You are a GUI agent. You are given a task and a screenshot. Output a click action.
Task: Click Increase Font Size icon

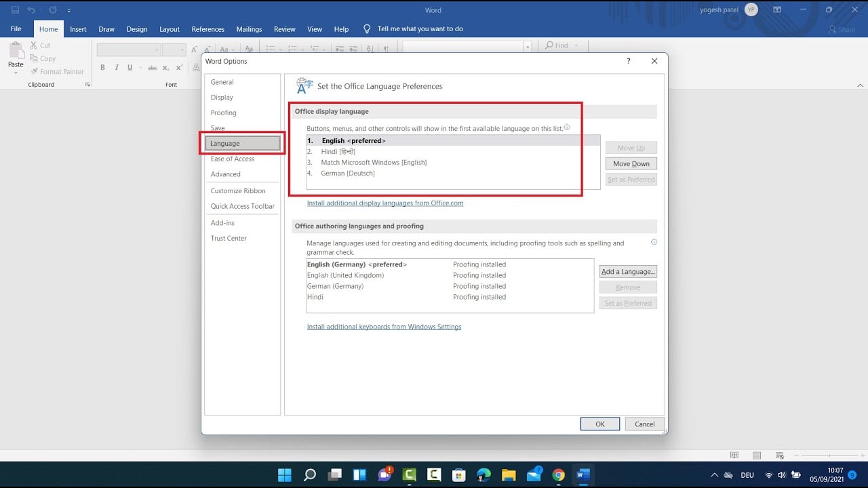pos(195,49)
